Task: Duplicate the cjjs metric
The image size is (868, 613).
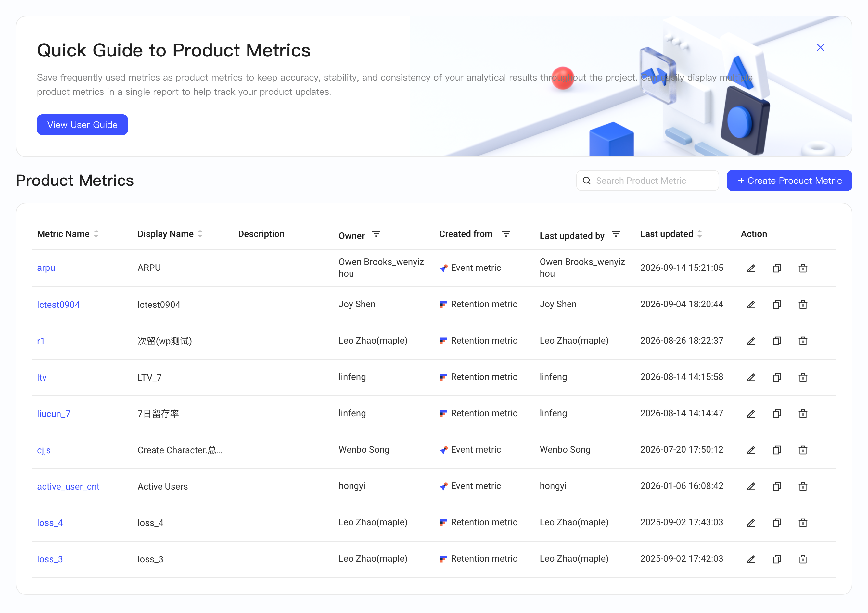Action: pyautogui.click(x=777, y=450)
